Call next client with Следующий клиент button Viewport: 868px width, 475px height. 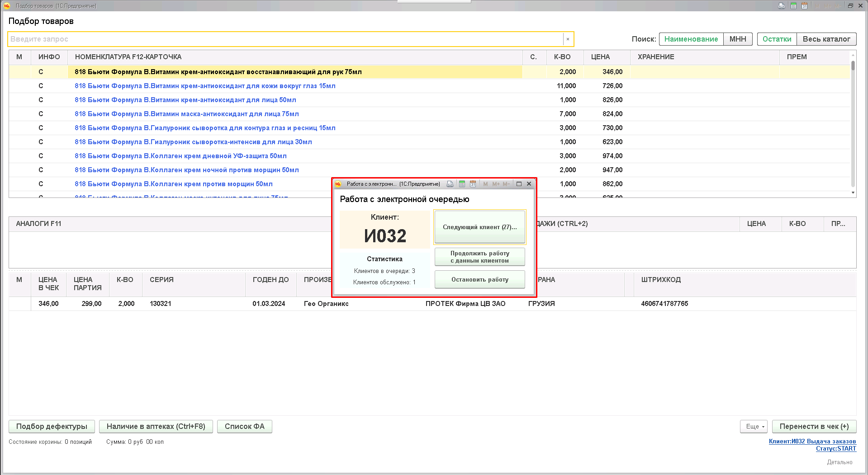479,227
